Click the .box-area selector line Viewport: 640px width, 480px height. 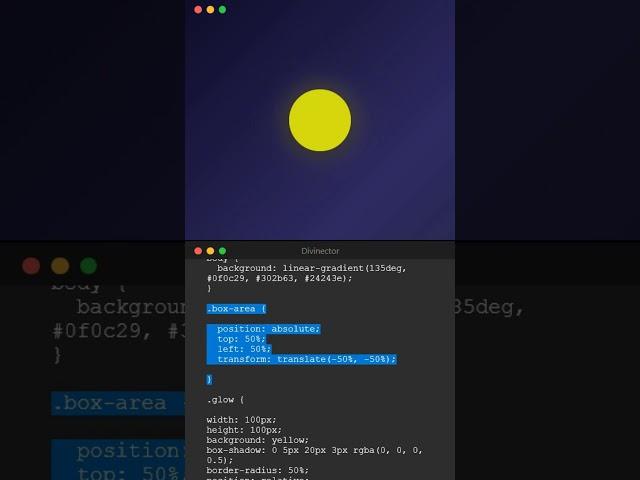pos(236,309)
